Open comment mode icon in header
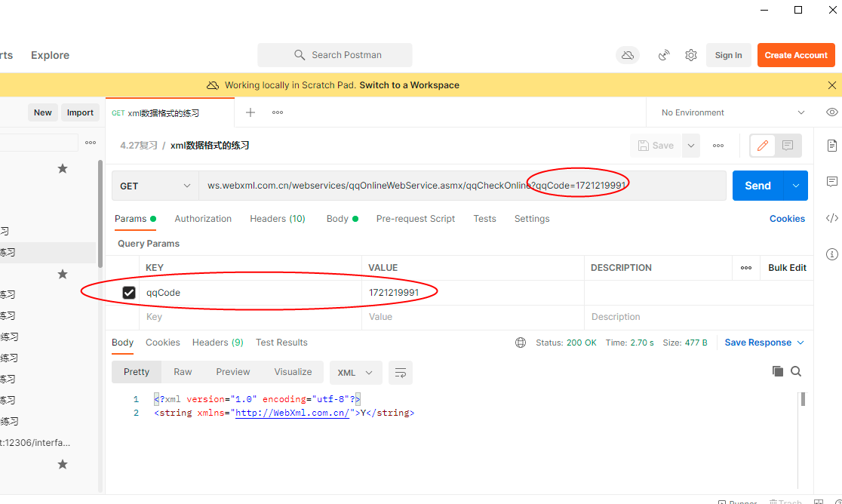The image size is (842, 504). 788,146
